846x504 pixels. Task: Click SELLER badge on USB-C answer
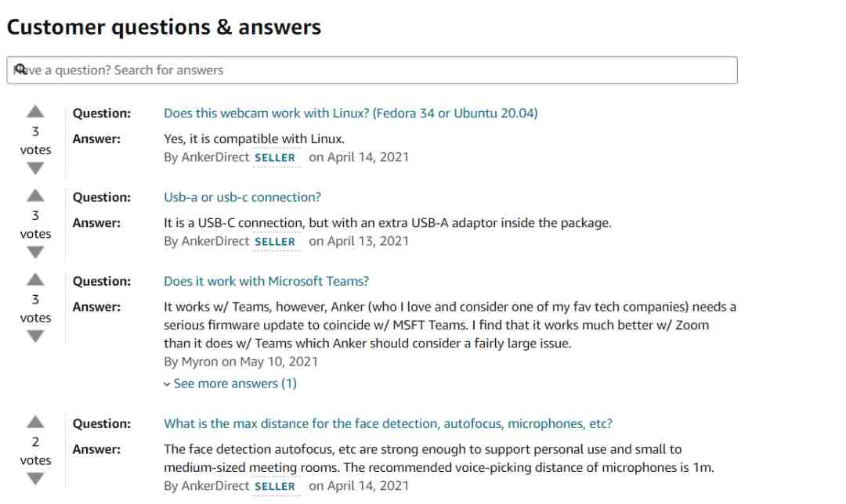click(x=275, y=242)
